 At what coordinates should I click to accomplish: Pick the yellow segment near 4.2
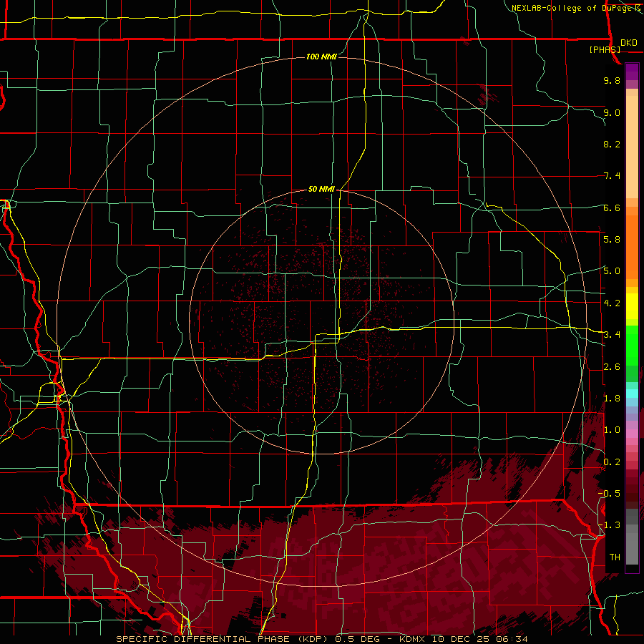(x=632, y=306)
